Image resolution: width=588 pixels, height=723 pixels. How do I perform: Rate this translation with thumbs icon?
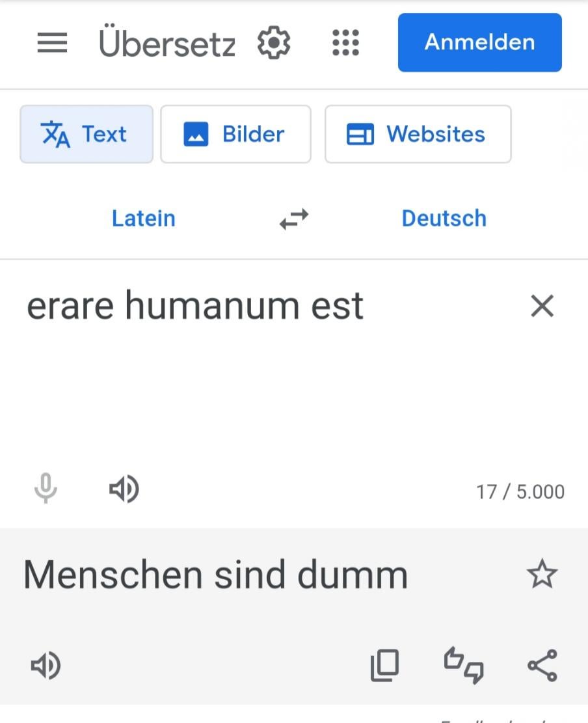(464, 665)
